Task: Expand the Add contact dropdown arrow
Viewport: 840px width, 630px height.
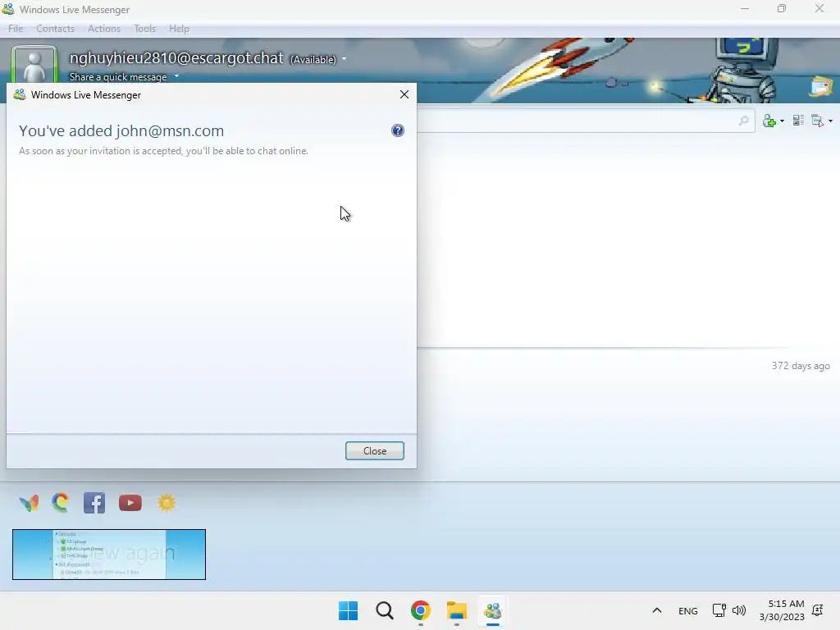Action: point(782,121)
